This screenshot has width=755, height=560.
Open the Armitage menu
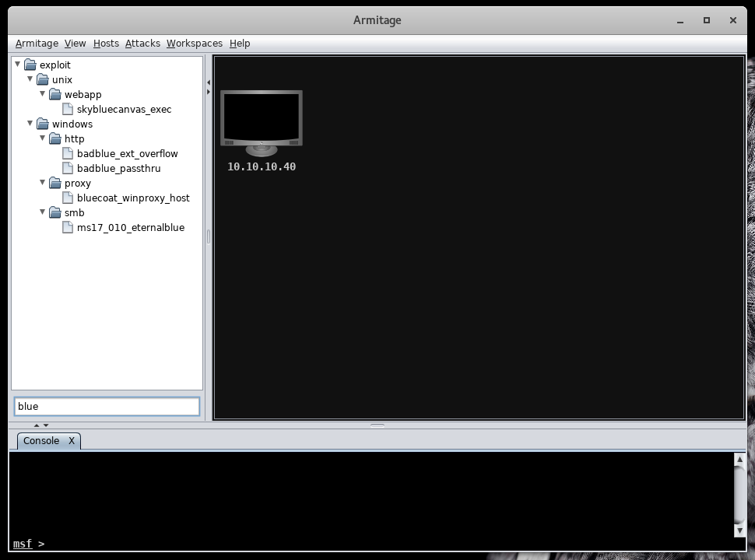pyautogui.click(x=37, y=44)
